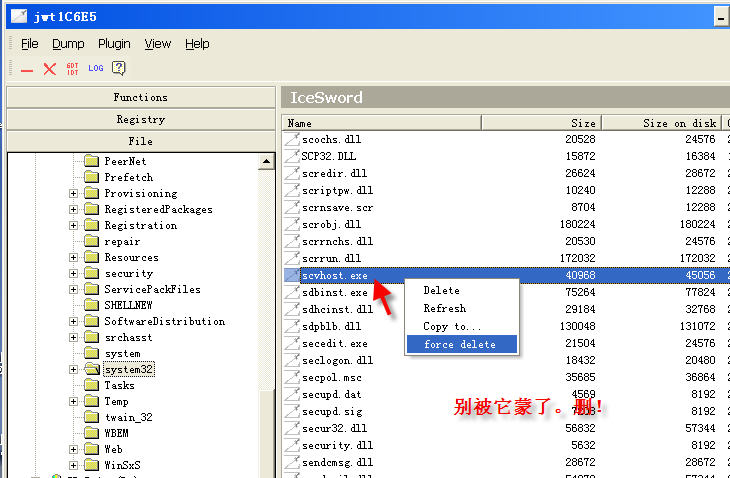Open the Registry panel button
Screen dimensions: 730x478
point(140,120)
